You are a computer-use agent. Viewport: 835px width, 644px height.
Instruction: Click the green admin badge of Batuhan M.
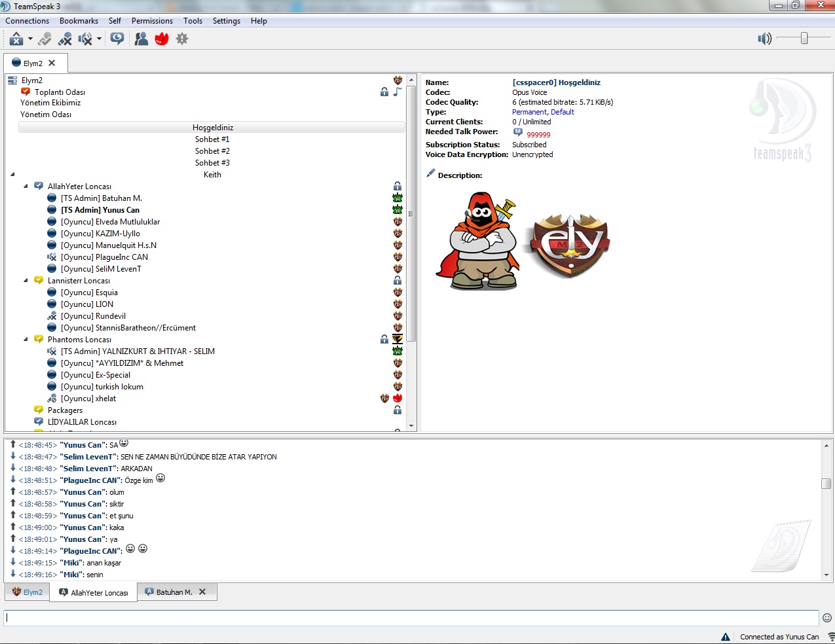click(398, 198)
